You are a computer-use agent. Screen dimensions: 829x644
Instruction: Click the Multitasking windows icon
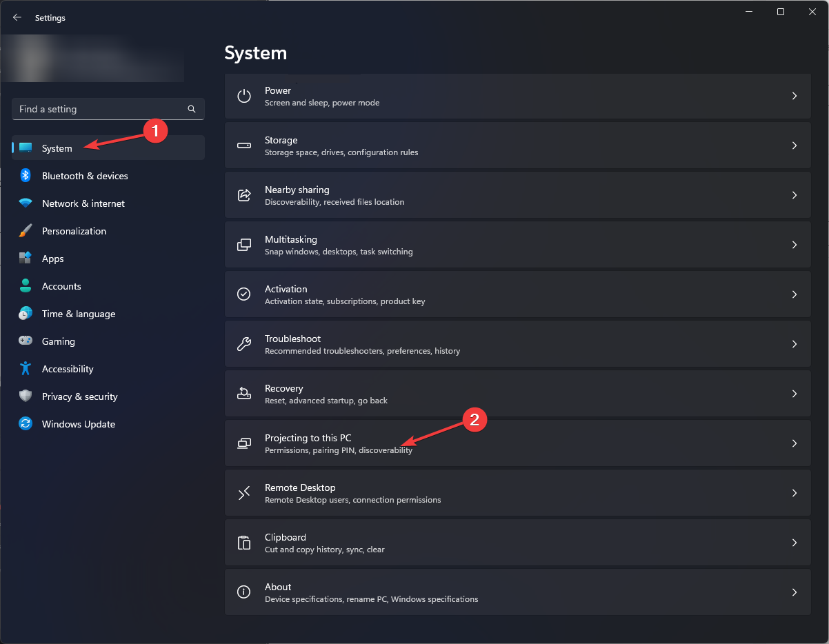tap(244, 245)
